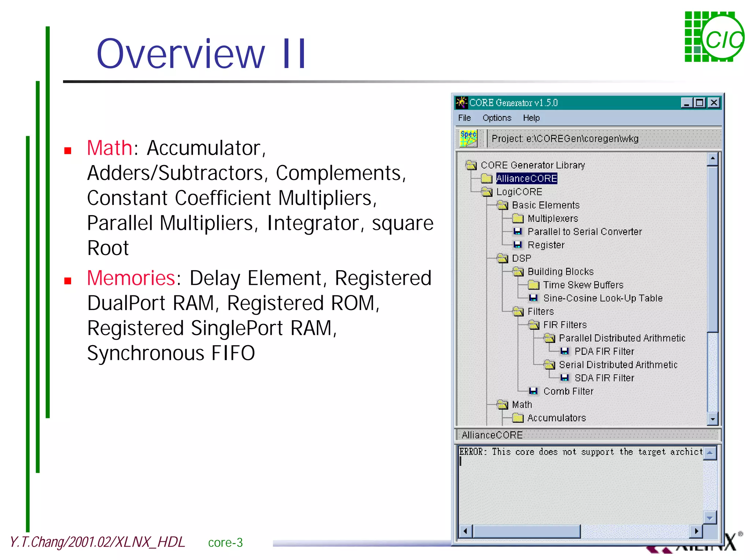Click the Time Skew Buffers folder icon
Screen dimensions: 750x560
click(x=534, y=284)
